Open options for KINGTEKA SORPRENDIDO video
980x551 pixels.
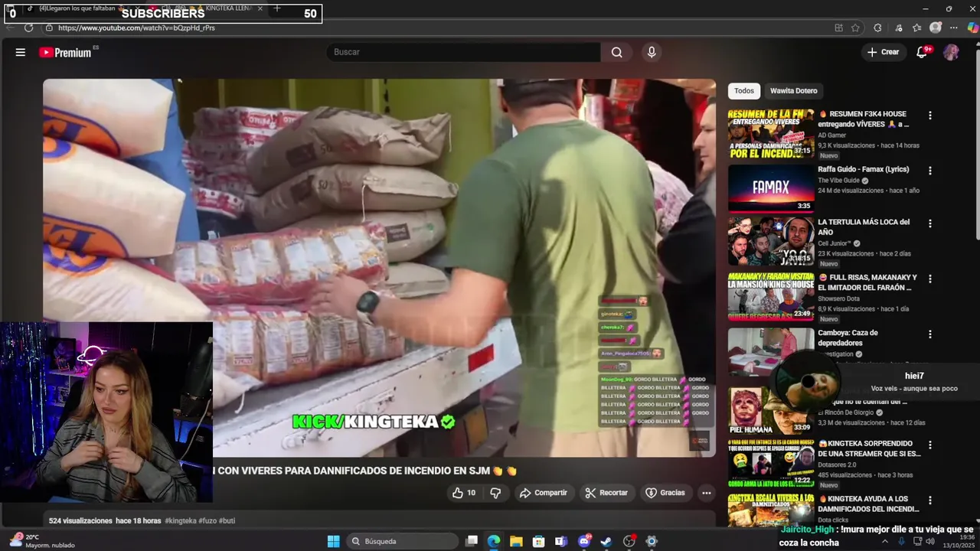coord(930,445)
